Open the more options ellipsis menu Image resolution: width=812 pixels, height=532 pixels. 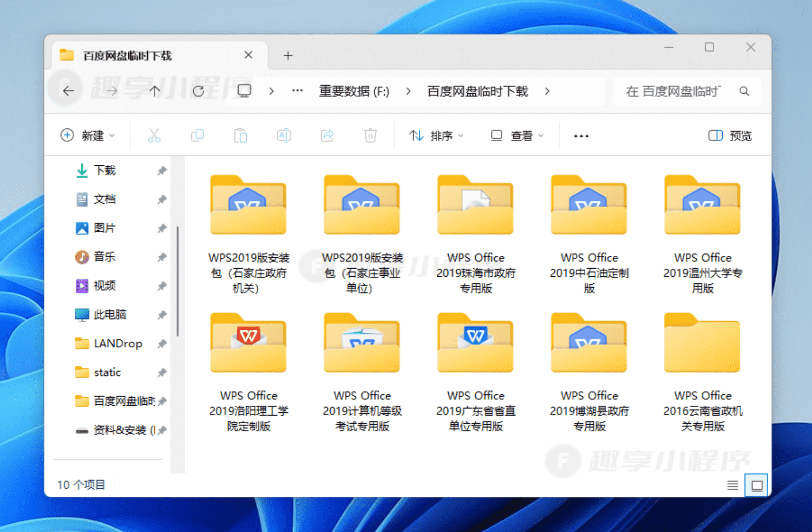[x=580, y=135]
